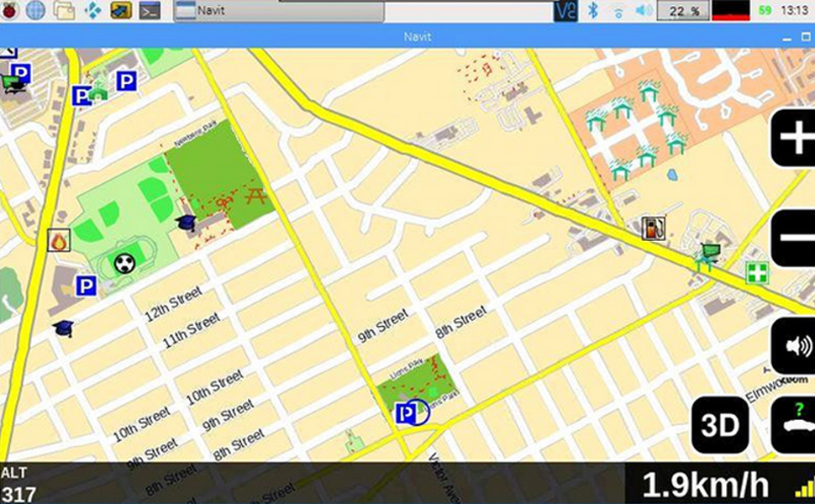
Task: Zoom in the map with the plus button
Action: 793,138
